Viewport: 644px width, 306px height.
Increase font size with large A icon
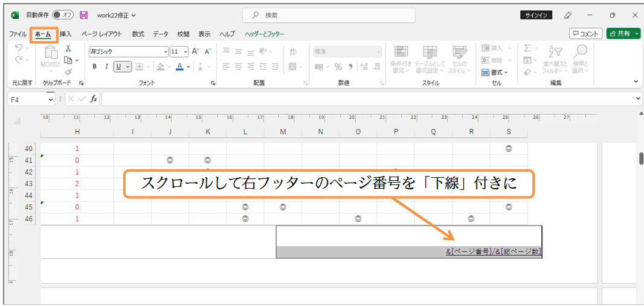coord(196,51)
